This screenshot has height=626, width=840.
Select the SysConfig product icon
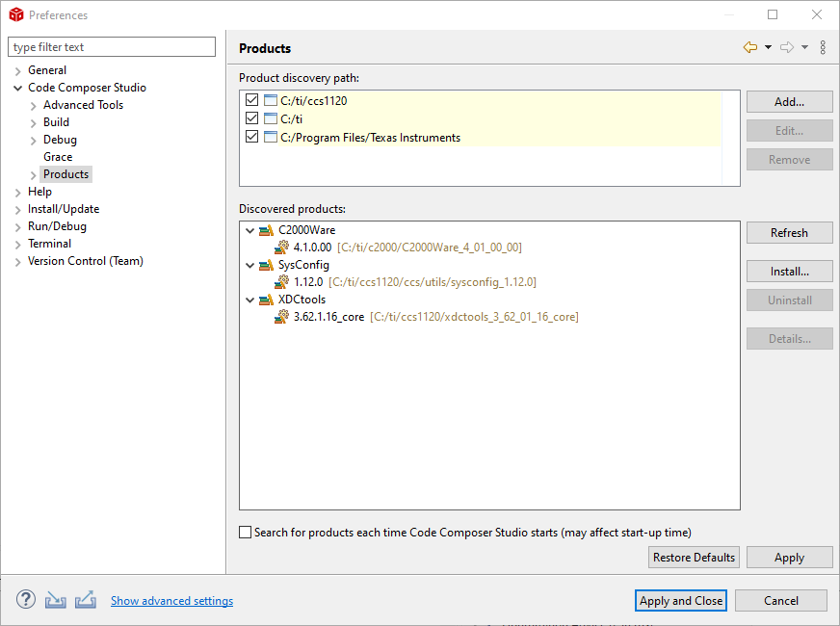point(267,265)
